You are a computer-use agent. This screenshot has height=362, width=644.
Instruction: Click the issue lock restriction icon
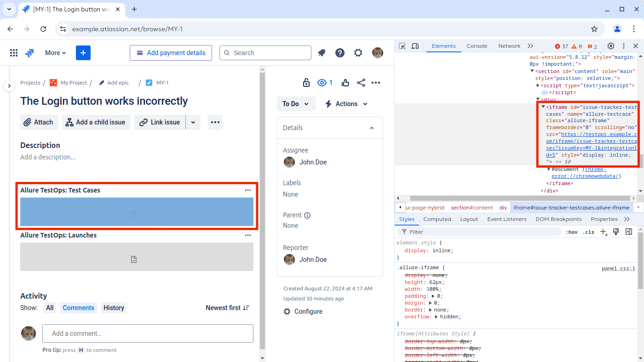pos(306,83)
